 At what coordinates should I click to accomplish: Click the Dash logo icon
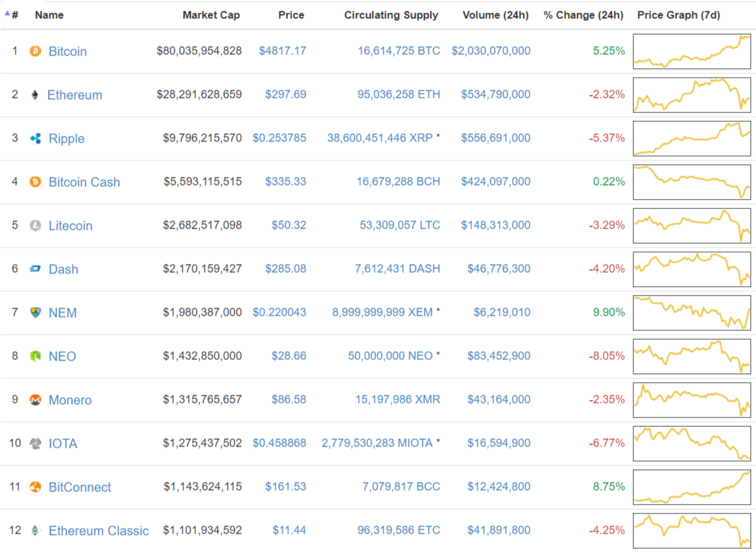click(x=35, y=268)
